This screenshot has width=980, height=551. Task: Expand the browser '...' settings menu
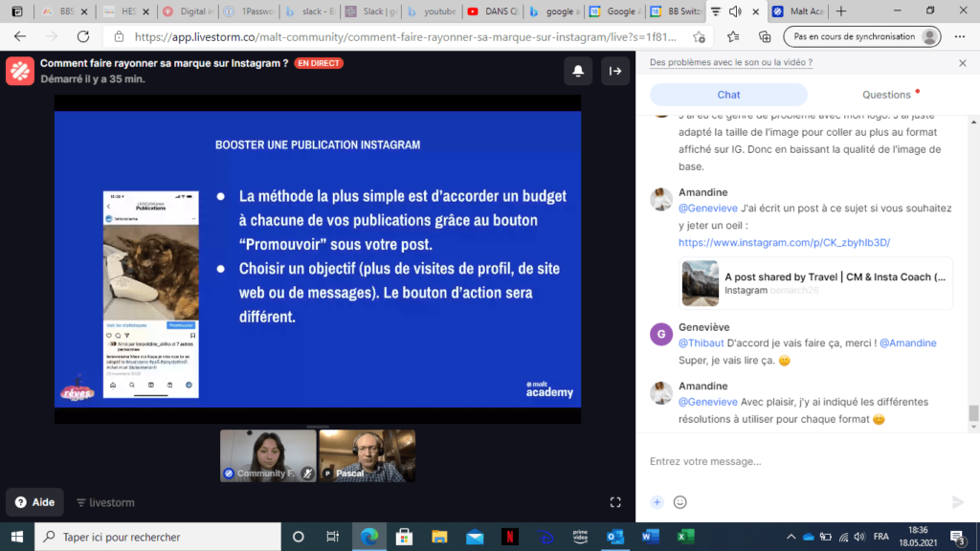961,35
